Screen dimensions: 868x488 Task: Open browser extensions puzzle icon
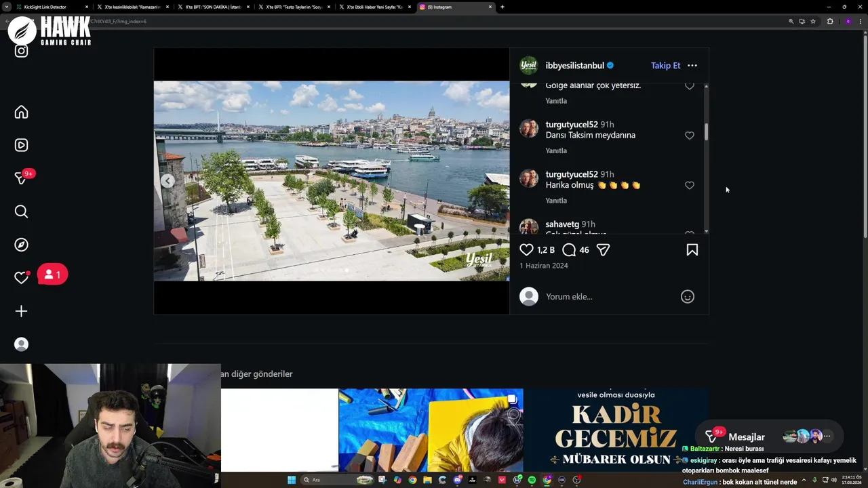tap(830, 21)
